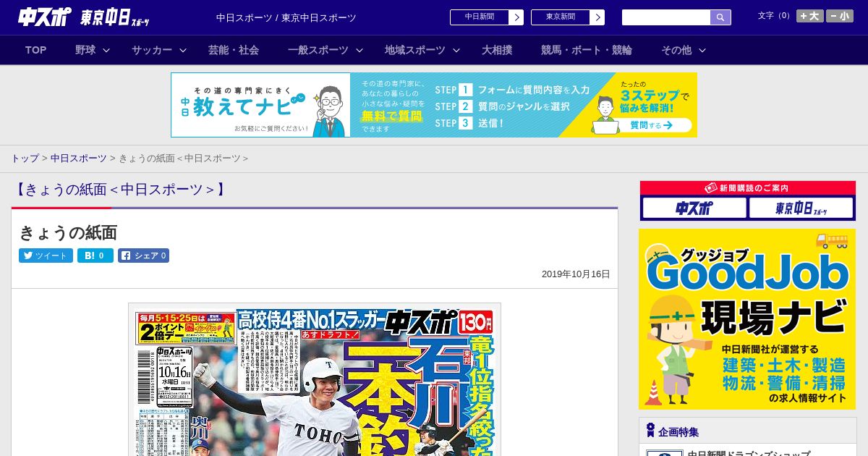This screenshot has width=868, height=456.
Task: Click 中日スポーツ / 東京中日スポーツ header text
Action: point(286,17)
